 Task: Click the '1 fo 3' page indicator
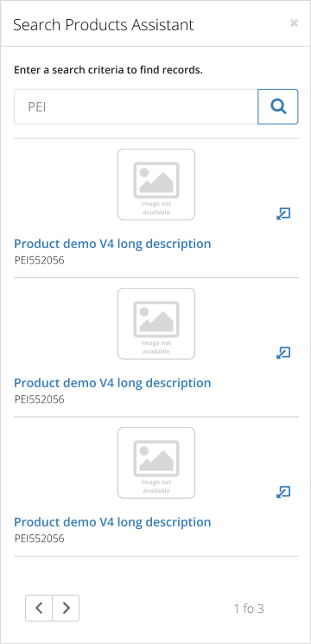click(249, 609)
